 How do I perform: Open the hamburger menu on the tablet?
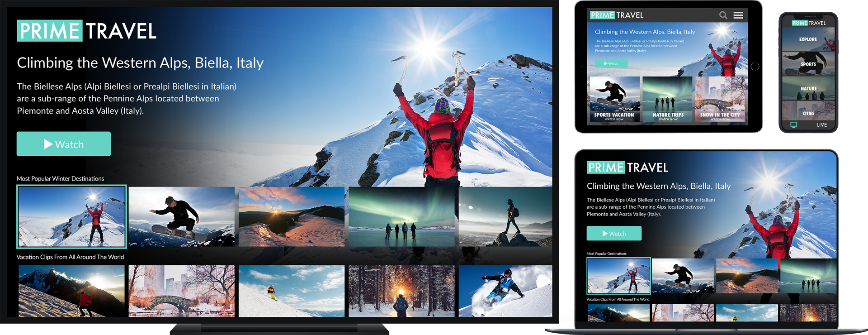tap(738, 15)
